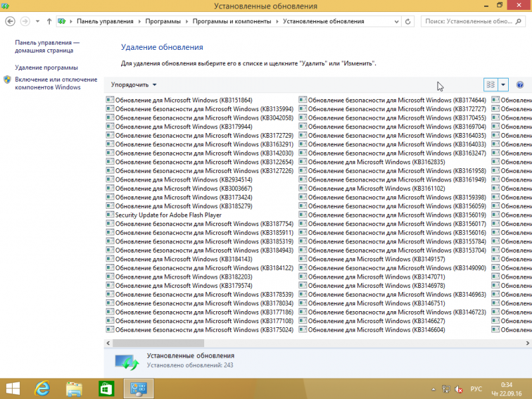Select update KB3147071

372,277
